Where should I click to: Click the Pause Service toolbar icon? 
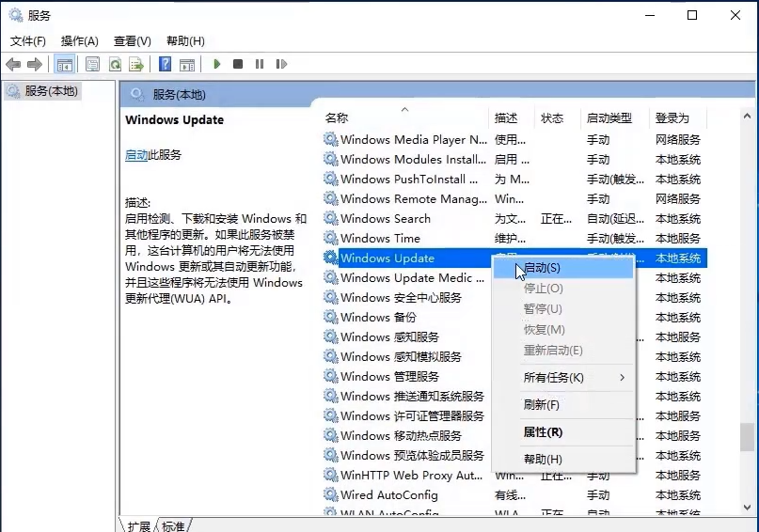(x=259, y=64)
